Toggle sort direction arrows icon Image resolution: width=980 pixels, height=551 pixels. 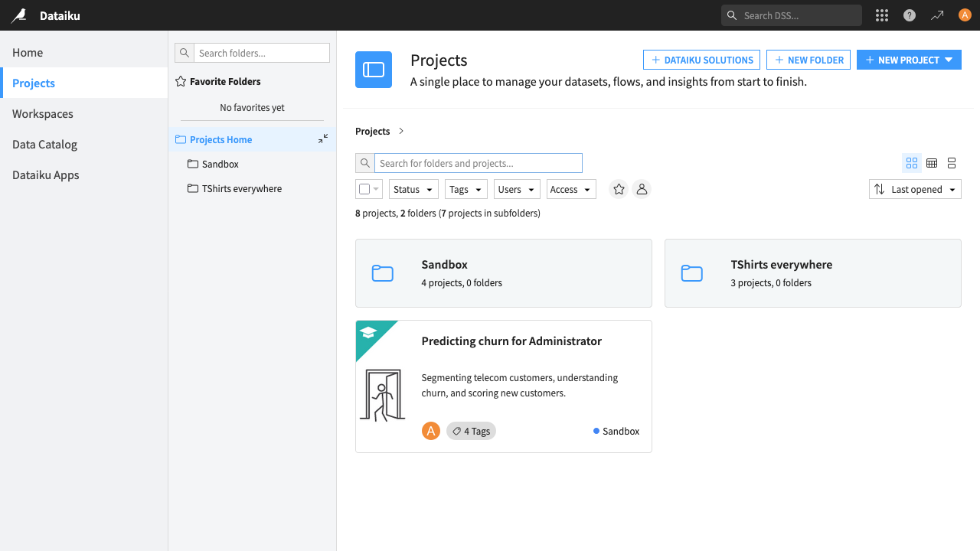pyautogui.click(x=879, y=189)
